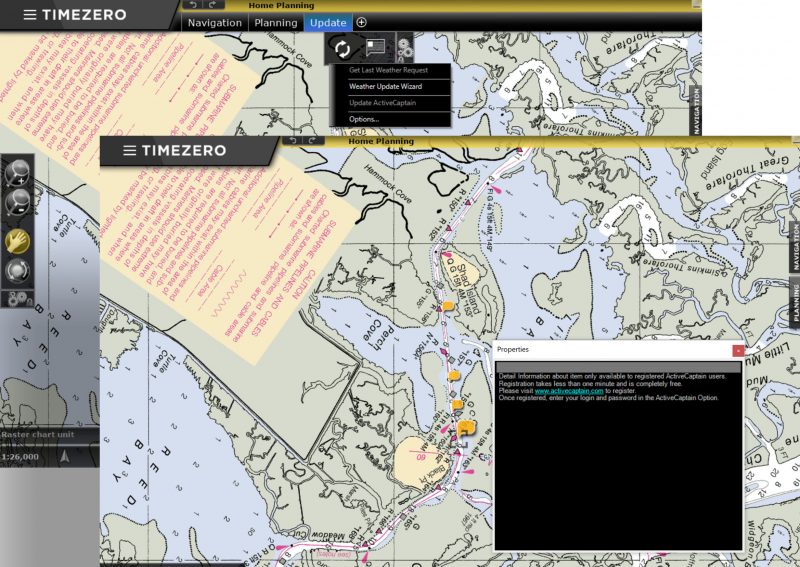The width and height of the screenshot is (800, 567).
Task: Click the Zoom Out magnifier tool
Action: coord(17,203)
